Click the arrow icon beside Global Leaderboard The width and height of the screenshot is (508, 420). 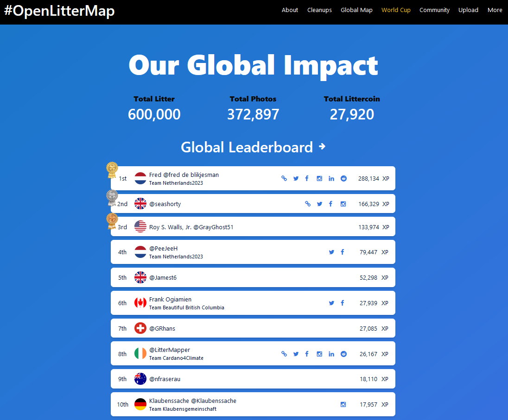tap(322, 147)
